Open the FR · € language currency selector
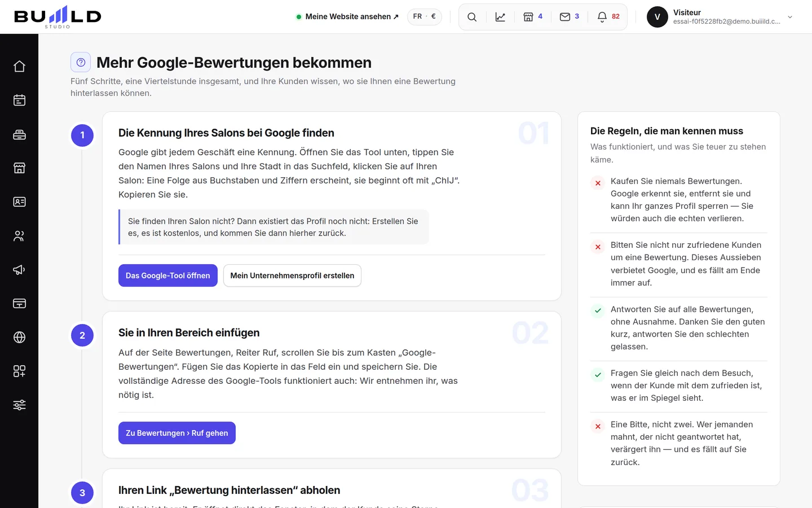The height and width of the screenshot is (508, 812). pos(425,16)
